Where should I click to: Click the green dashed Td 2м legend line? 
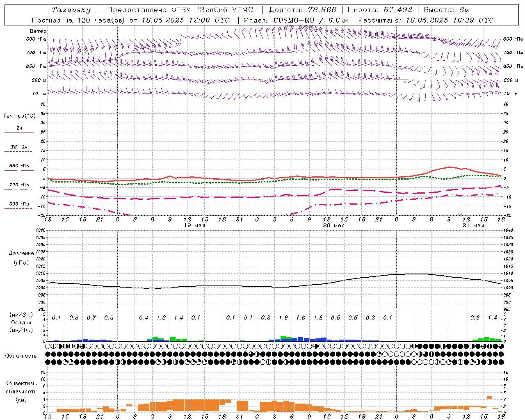pos(18,151)
